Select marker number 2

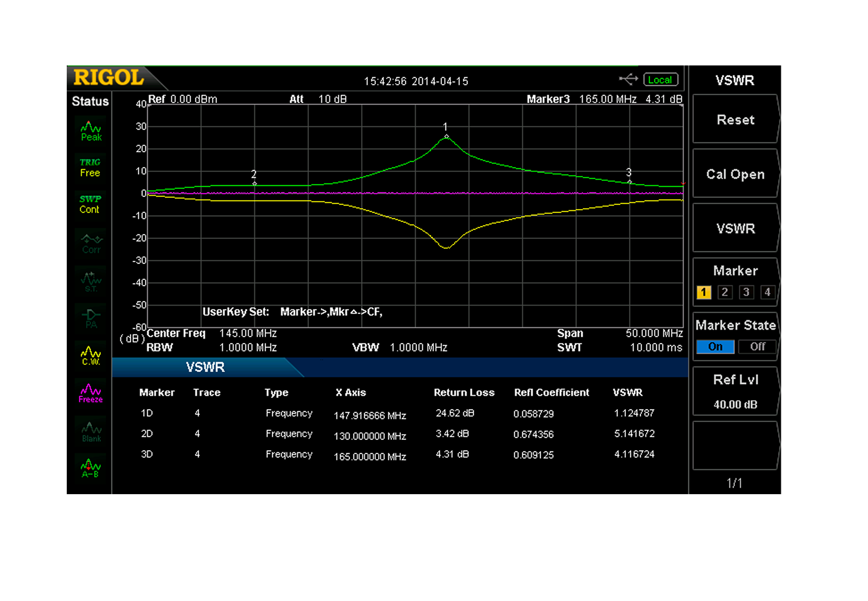(724, 292)
